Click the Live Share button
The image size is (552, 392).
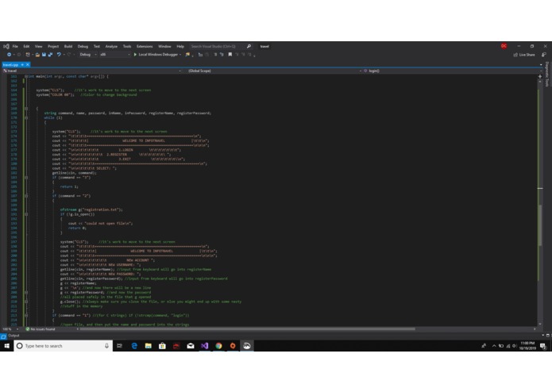524,55
